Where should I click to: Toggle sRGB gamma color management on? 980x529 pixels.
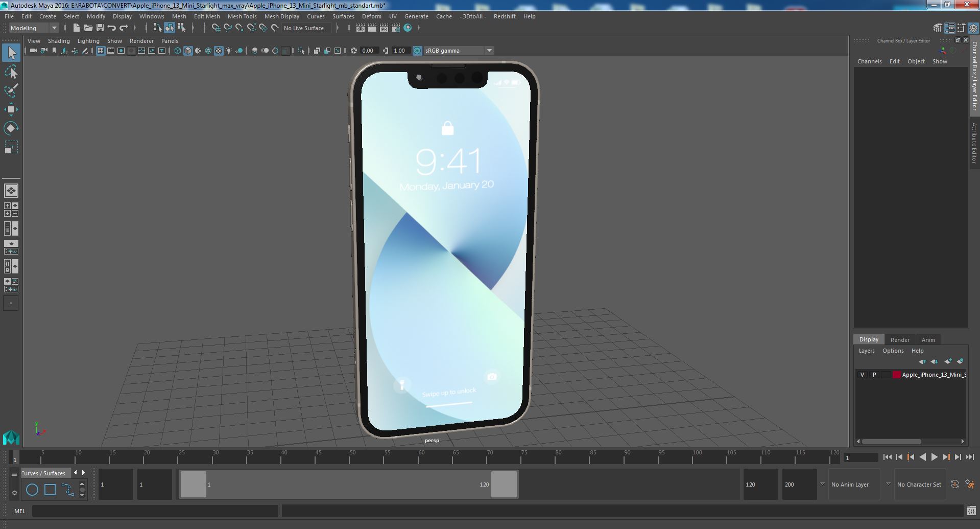point(417,51)
